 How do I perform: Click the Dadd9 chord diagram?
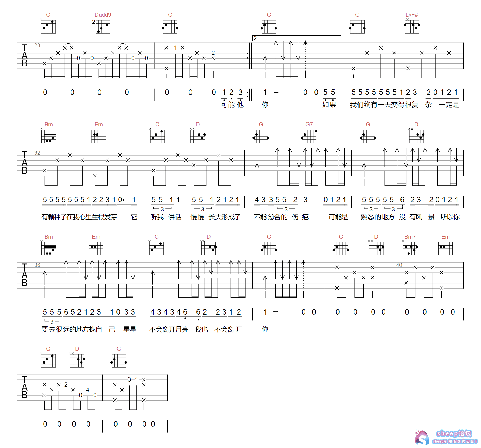pyautogui.click(x=102, y=26)
